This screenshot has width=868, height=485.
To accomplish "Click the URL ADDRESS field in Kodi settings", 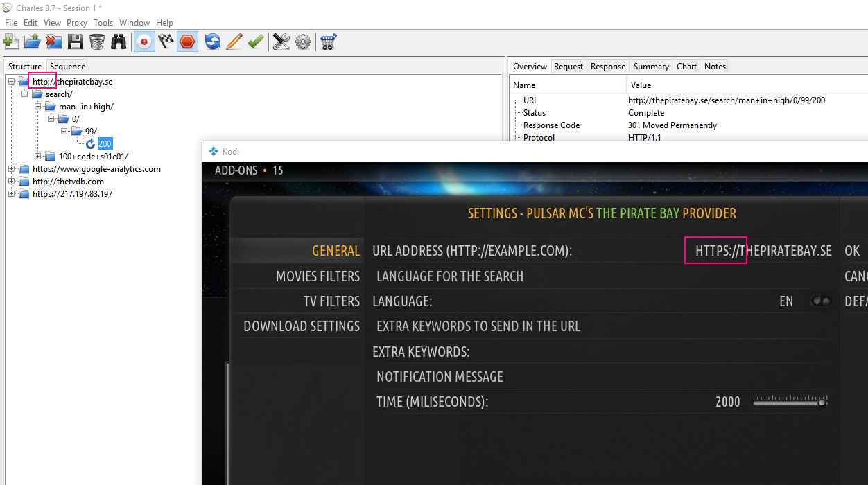I will pos(600,251).
